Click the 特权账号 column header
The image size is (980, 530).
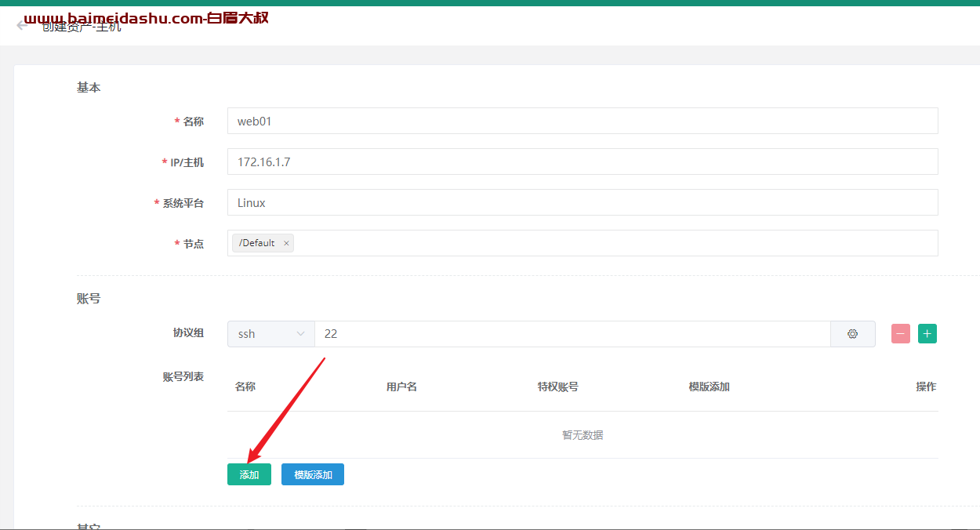click(558, 387)
